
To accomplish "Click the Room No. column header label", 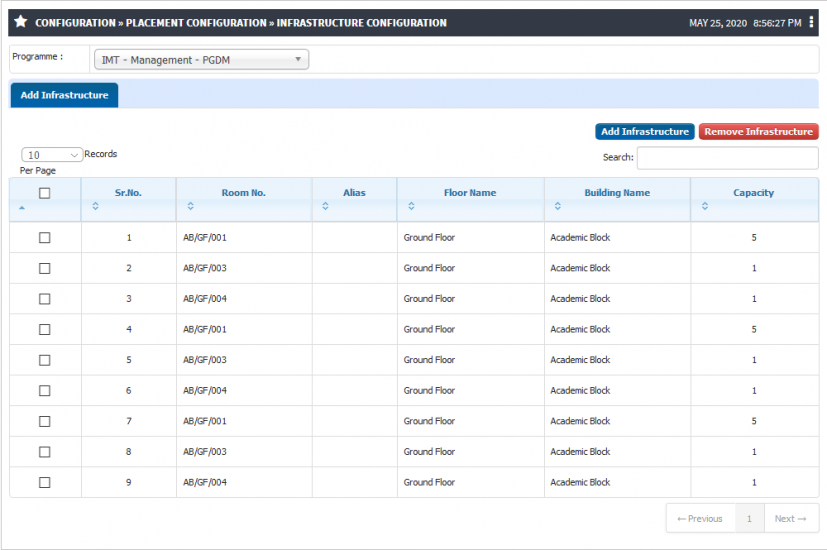I will coord(244,192).
